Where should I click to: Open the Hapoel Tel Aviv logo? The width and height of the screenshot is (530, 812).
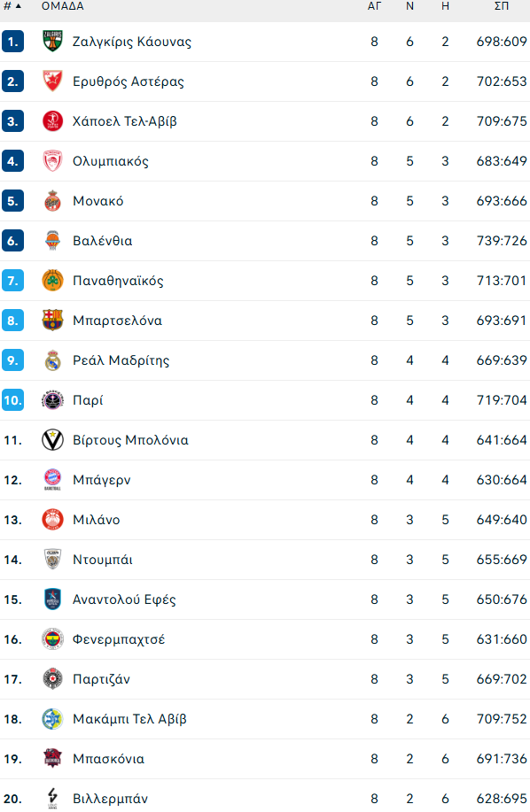[x=52, y=120]
